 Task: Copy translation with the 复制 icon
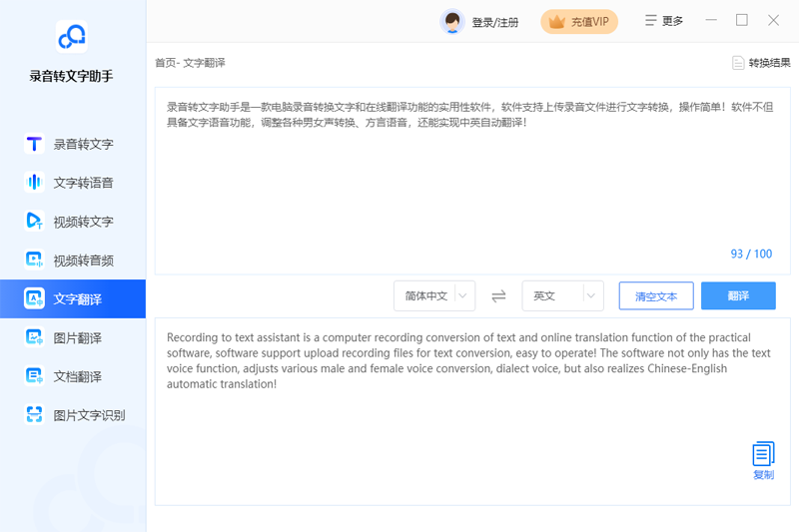(x=763, y=460)
